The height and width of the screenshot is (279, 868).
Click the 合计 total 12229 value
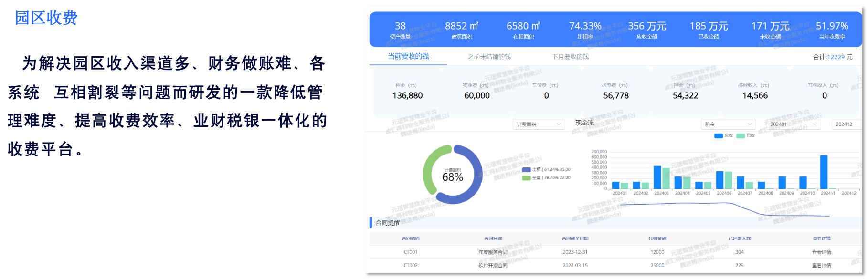[x=836, y=57]
